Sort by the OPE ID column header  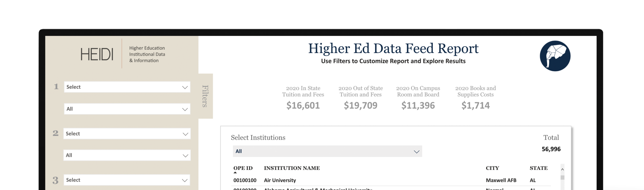[x=243, y=168]
